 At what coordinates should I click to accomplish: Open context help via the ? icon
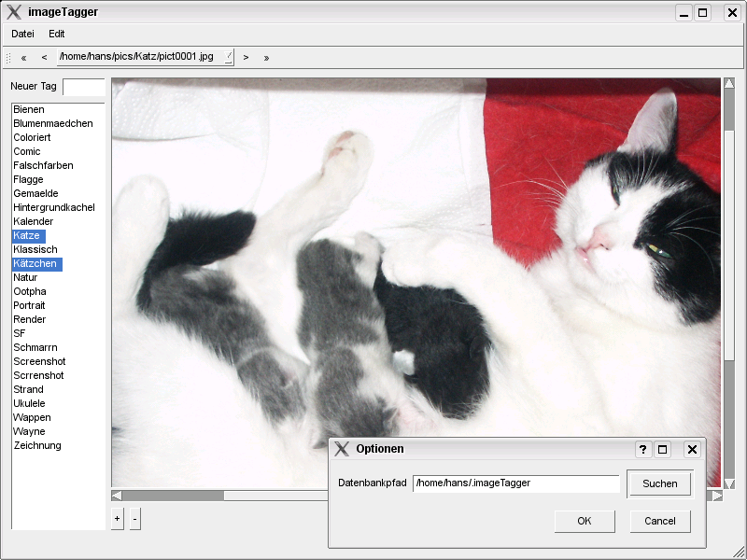tap(642, 449)
